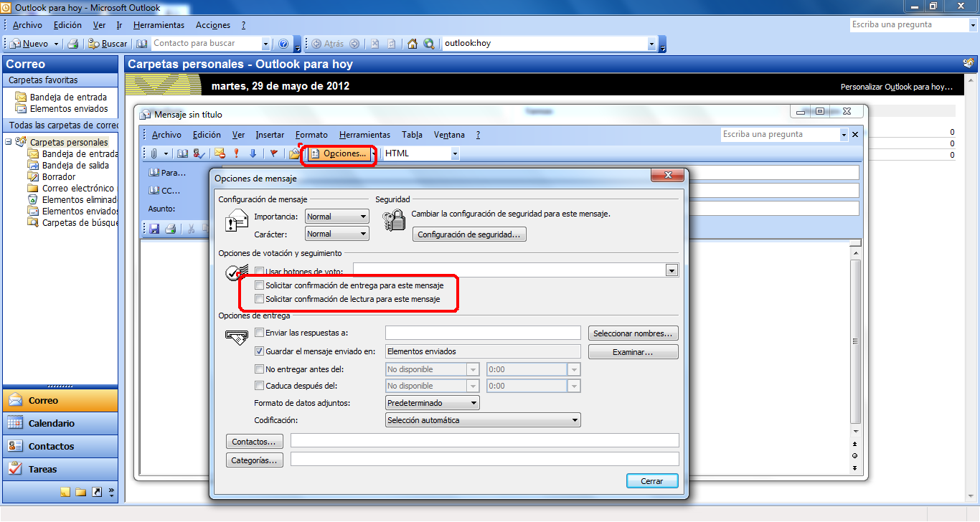Check Solicitar confirmación de entrega para este mensaje
This screenshot has width=980, height=522.
pos(260,285)
